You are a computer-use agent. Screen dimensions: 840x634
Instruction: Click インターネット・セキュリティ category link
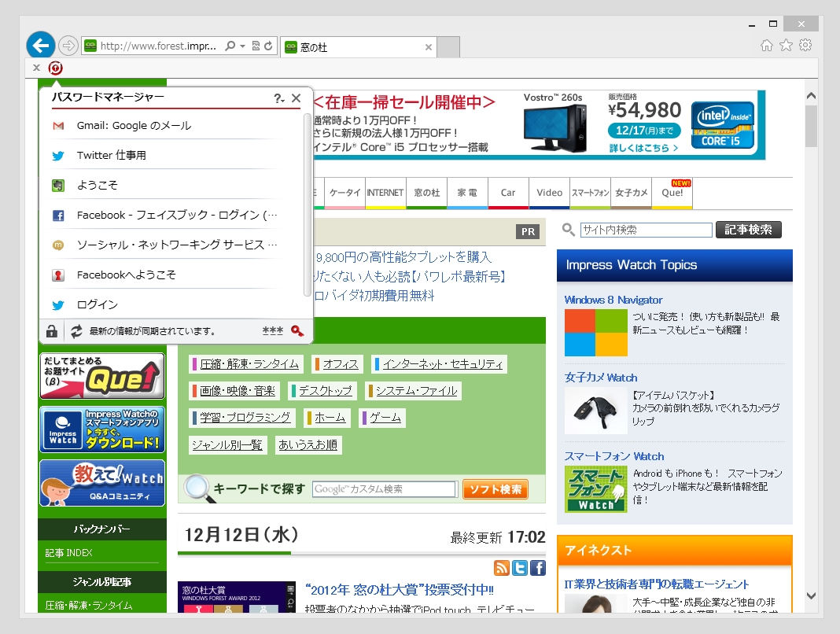(443, 364)
